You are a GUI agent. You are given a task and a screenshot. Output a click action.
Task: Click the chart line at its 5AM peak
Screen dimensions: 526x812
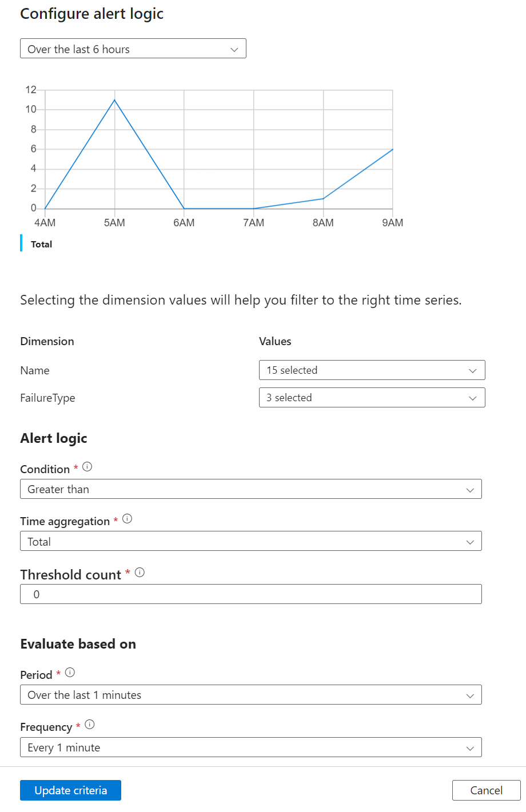(114, 100)
